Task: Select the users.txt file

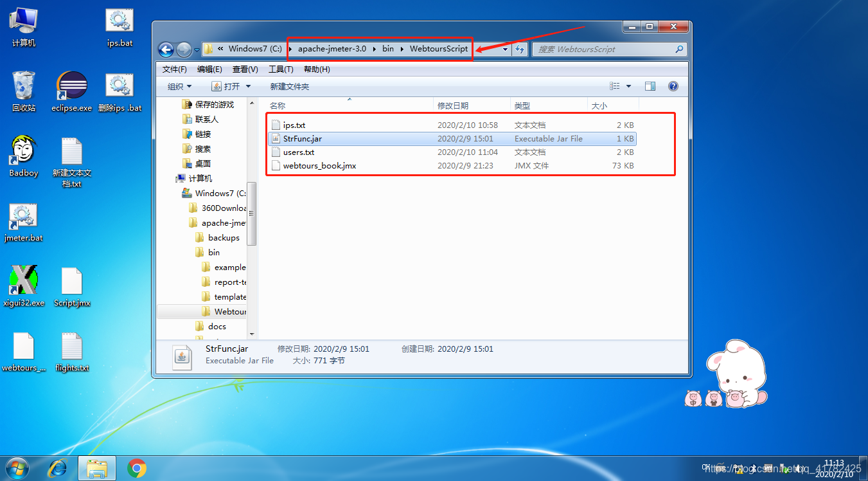Action: (452, 152)
